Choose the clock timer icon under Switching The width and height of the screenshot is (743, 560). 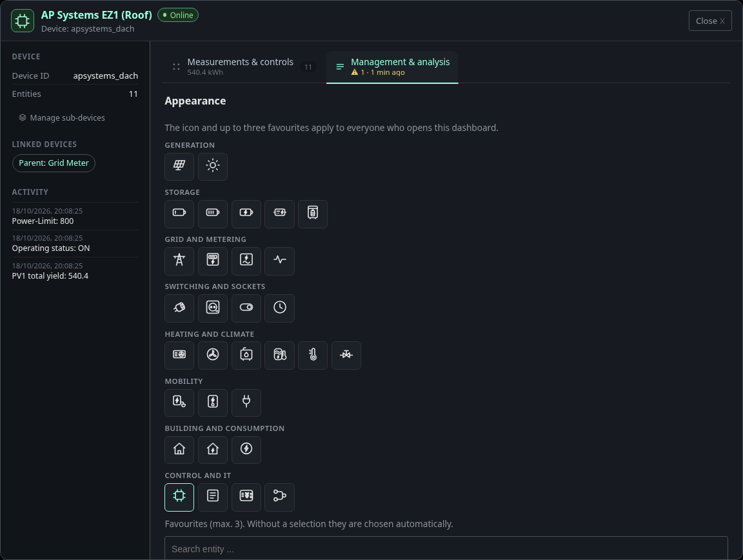[x=279, y=308]
